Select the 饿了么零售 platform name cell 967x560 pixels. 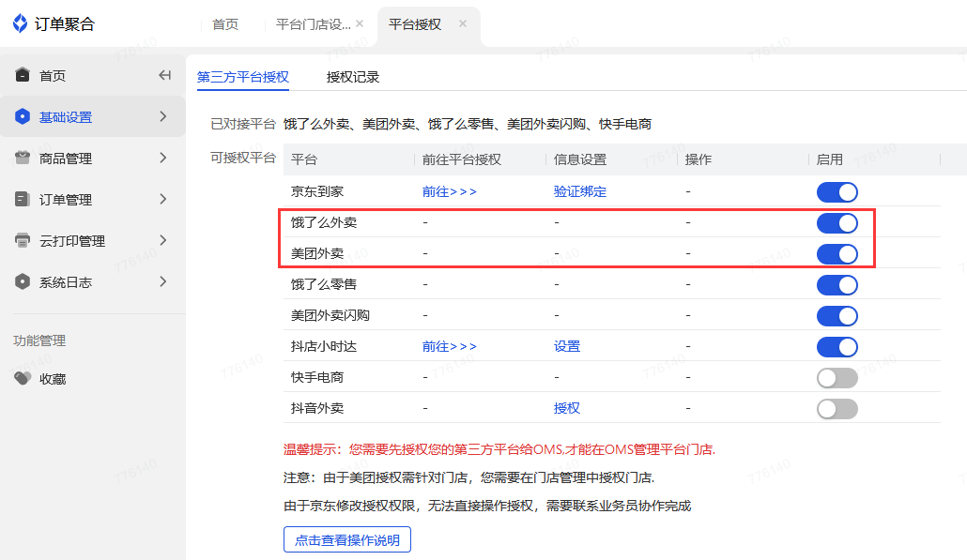click(324, 284)
